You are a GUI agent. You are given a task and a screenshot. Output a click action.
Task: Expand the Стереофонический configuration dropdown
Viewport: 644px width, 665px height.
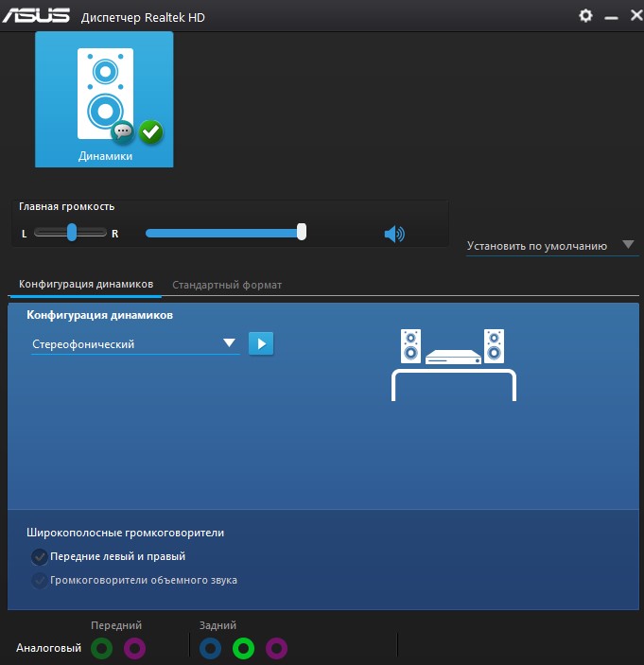229,343
